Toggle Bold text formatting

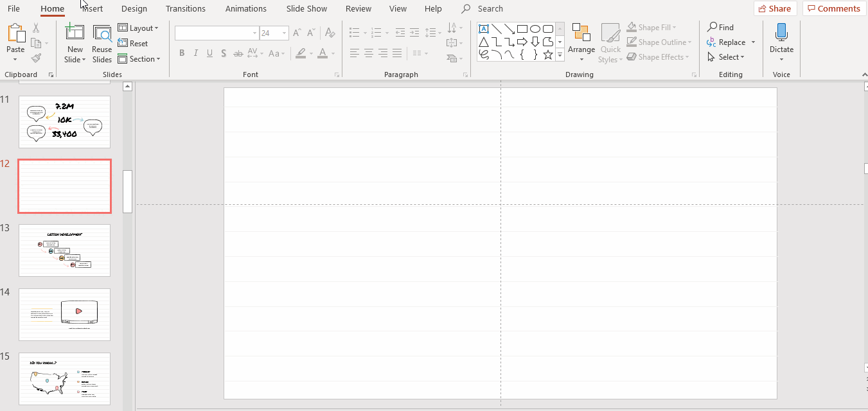(182, 53)
